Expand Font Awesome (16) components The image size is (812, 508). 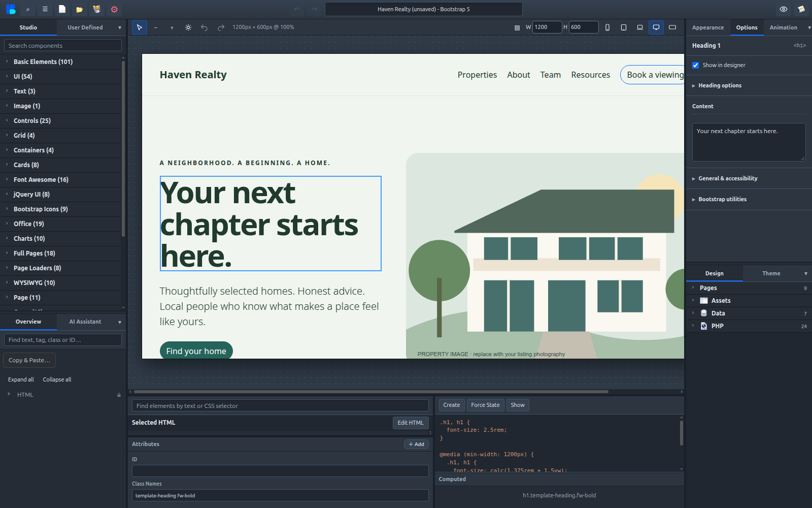coord(61,179)
